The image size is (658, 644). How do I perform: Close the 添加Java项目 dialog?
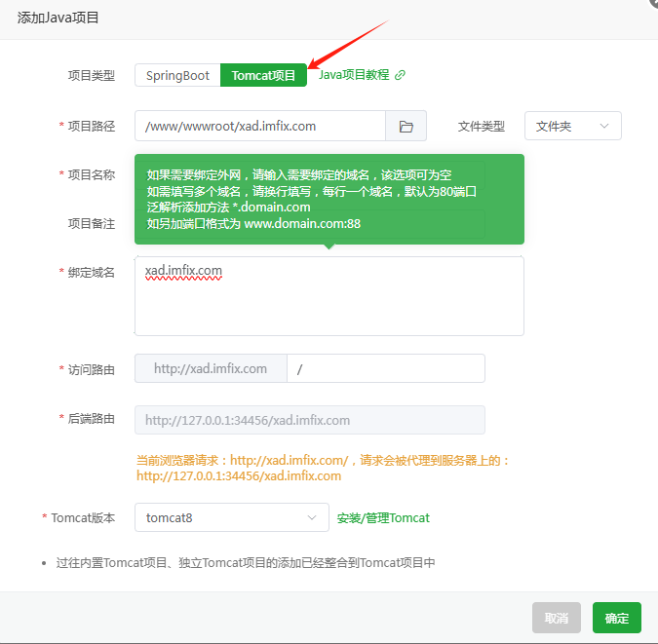click(x=654, y=2)
